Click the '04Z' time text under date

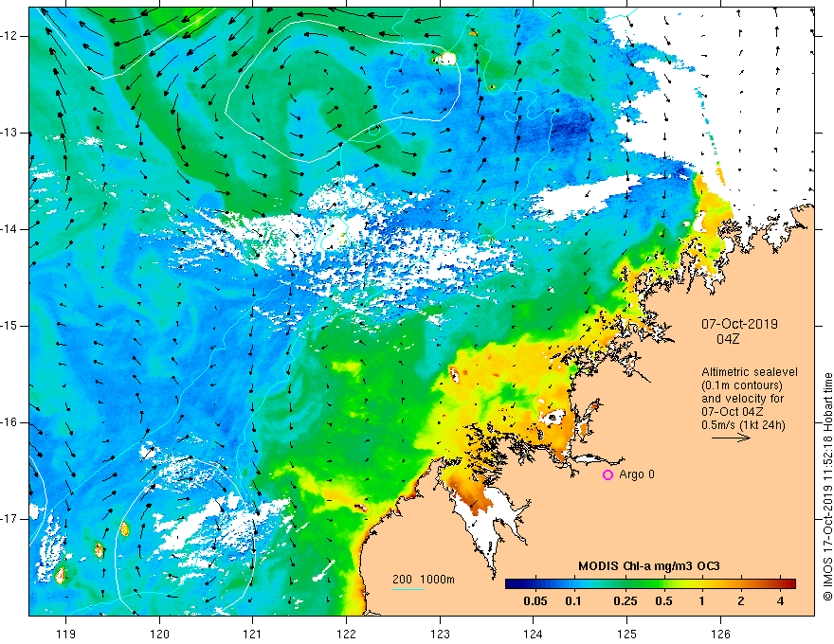coord(728,339)
